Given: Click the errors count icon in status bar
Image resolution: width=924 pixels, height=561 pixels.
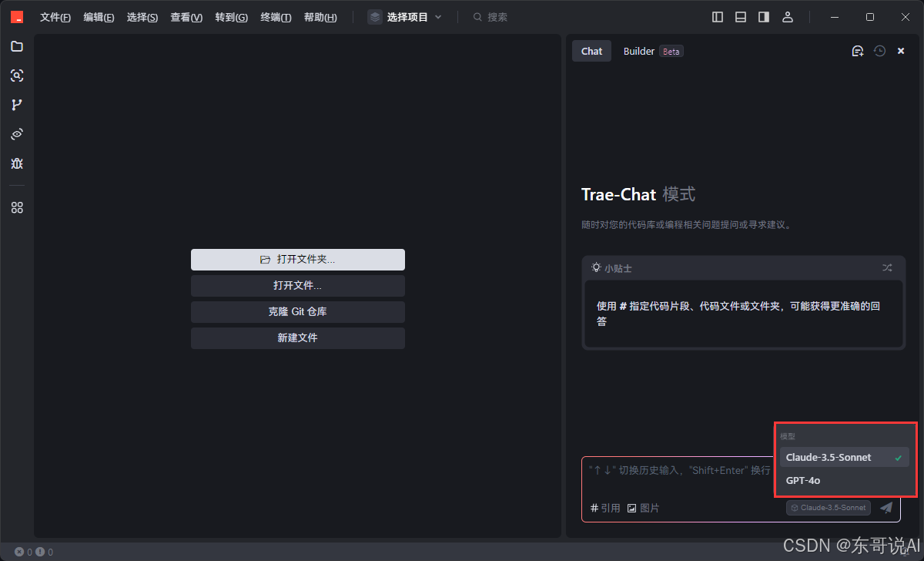Looking at the screenshot, I should pos(19,552).
